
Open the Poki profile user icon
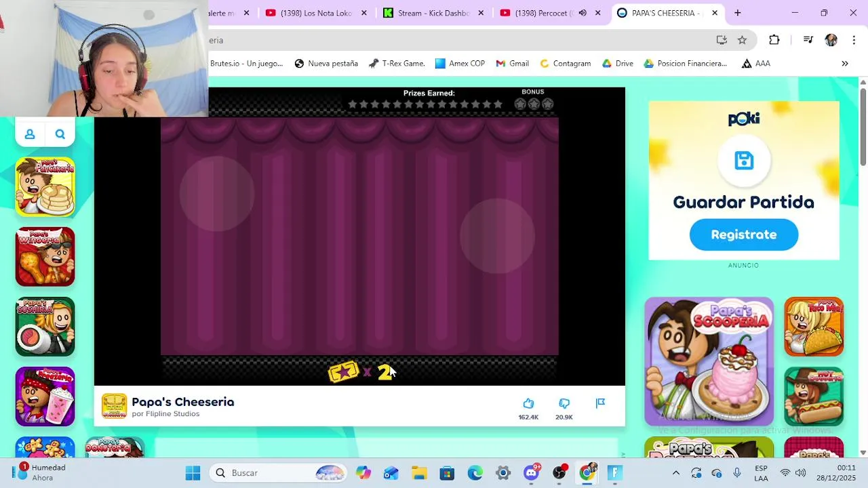(30, 134)
